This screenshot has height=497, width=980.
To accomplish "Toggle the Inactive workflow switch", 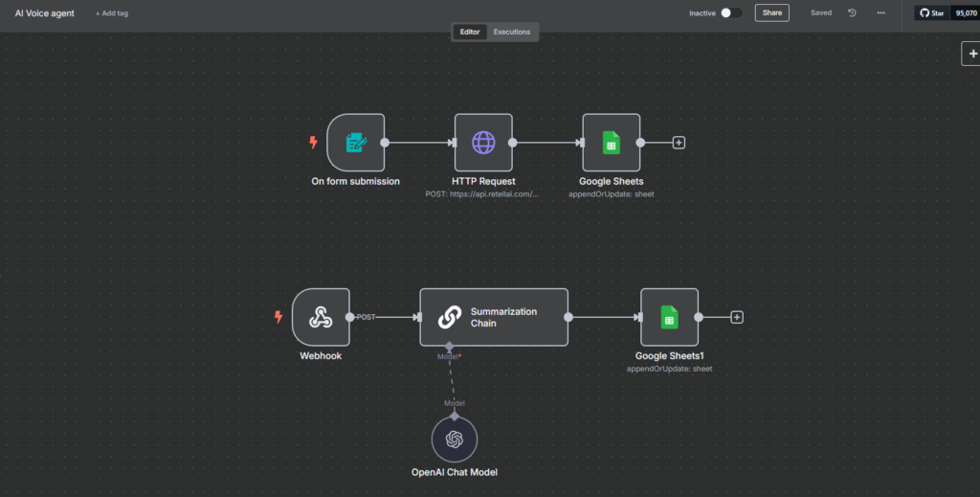I will pyautogui.click(x=731, y=13).
